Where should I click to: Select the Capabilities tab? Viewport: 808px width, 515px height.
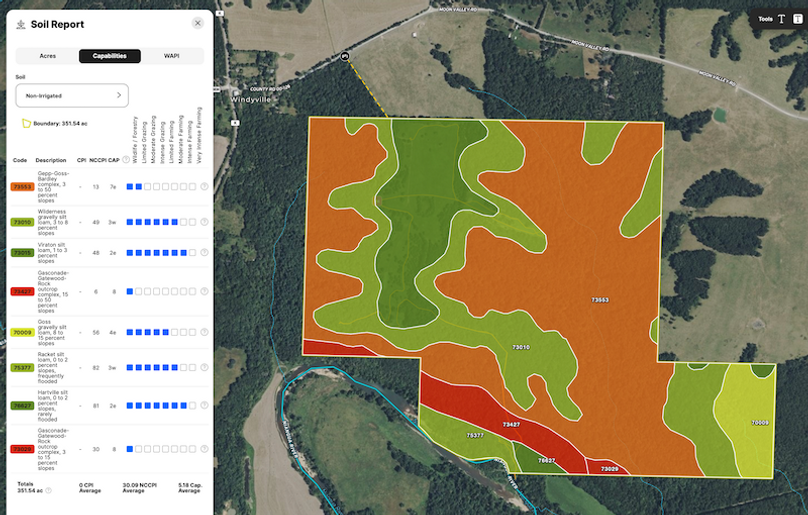pos(110,56)
